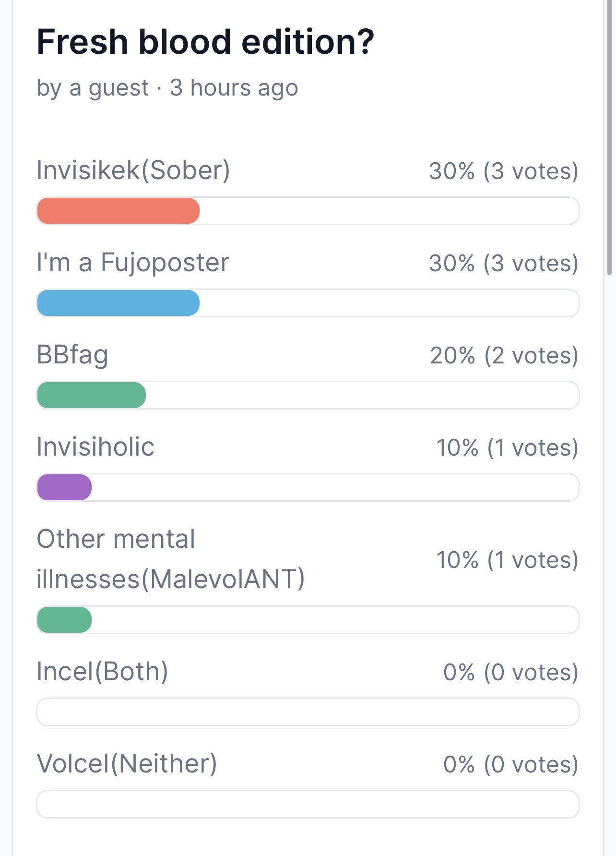Select the Invisikek(Sober) option label
This screenshot has width=616, height=856.
(x=133, y=170)
